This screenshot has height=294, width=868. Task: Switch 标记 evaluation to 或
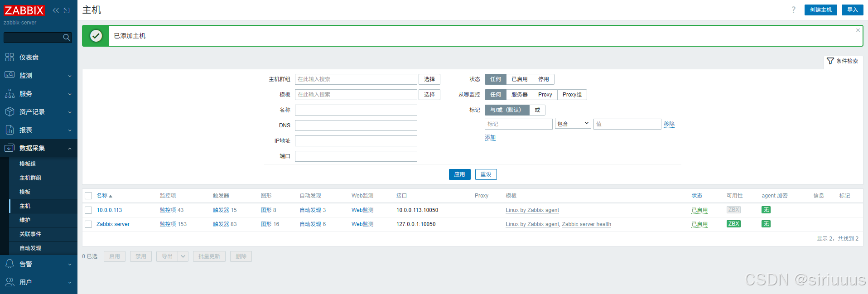coord(537,110)
